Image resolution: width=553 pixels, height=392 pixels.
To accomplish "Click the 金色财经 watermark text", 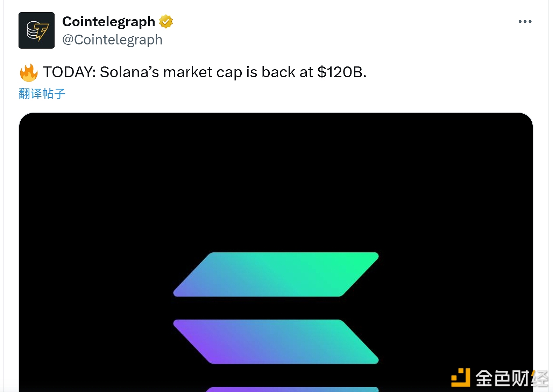I will point(511,378).
